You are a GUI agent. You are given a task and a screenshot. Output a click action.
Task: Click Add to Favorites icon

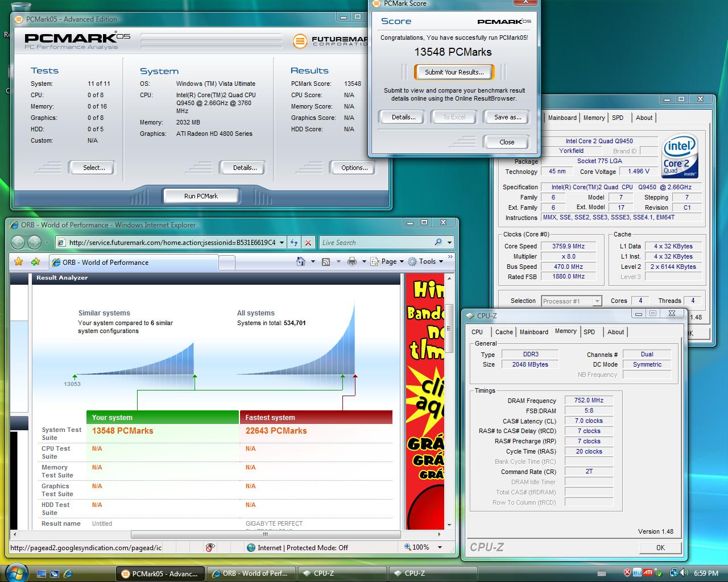[x=36, y=261]
